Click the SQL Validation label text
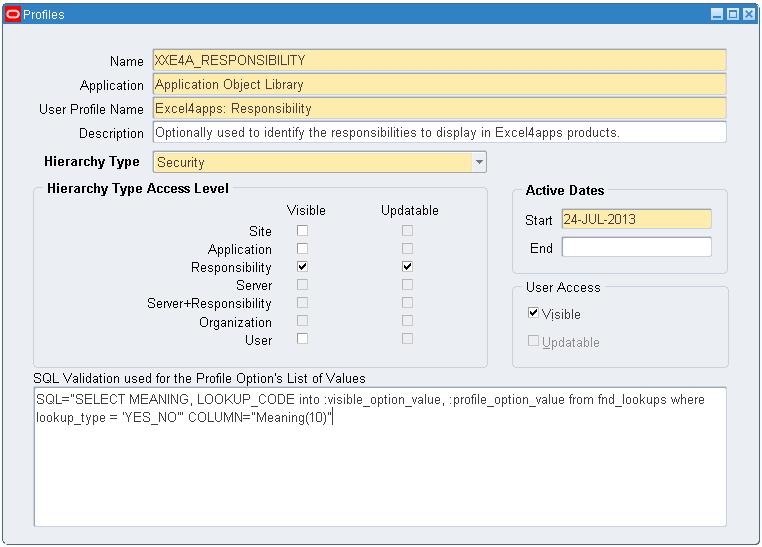The height and width of the screenshot is (547, 762). click(x=199, y=378)
